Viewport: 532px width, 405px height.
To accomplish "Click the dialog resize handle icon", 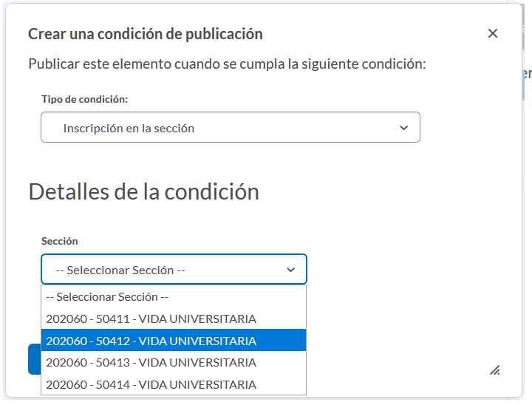I will (494, 370).
